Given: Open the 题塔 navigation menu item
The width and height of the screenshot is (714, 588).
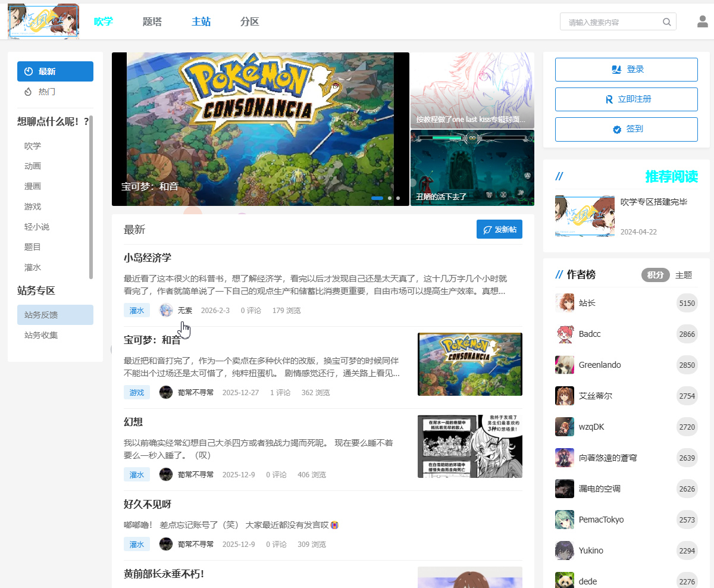Looking at the screenshot, I should coord(152,21).
